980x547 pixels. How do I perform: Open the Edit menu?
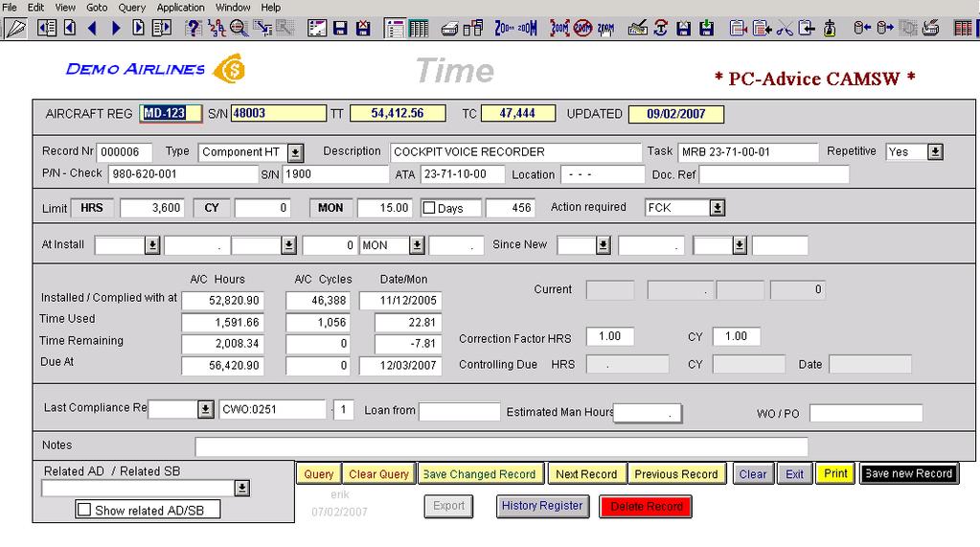35,8
